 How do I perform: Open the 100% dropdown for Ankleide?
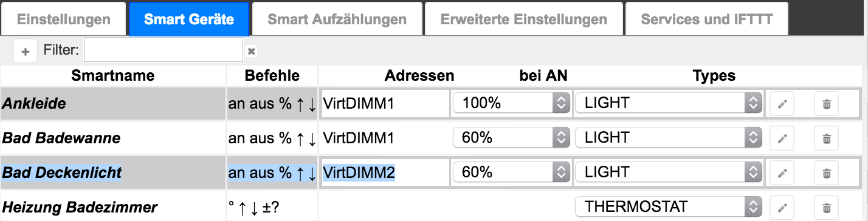tap(511, 104)
